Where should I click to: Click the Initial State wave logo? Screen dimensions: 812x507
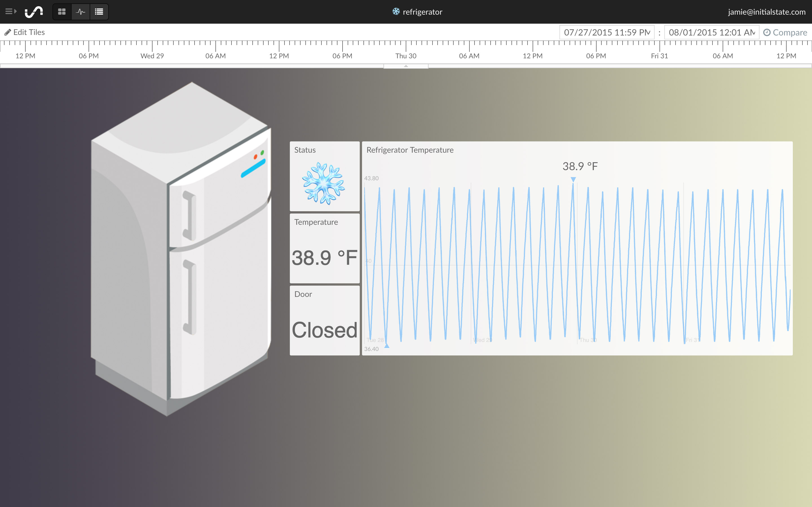pyautogui.click(x=34, y=12)
